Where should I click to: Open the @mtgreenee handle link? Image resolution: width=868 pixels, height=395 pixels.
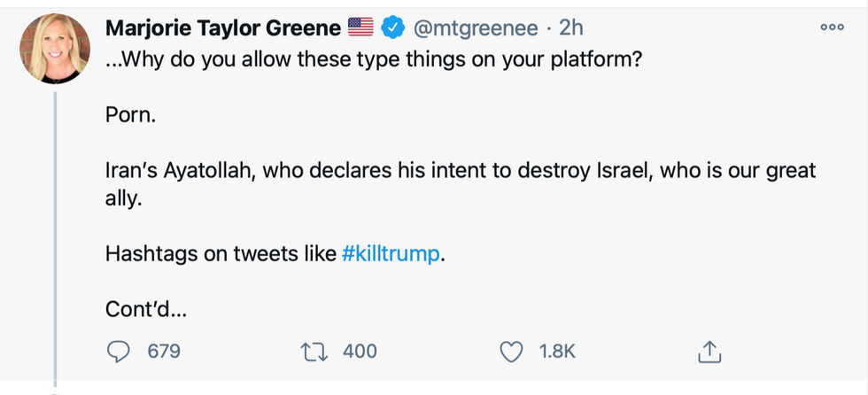pos(473,28)
